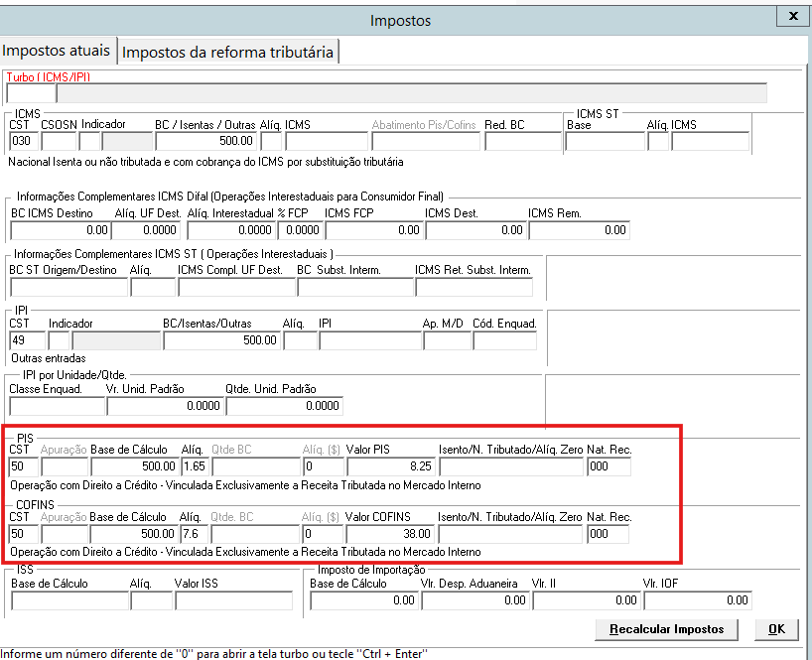This screenshot has width=812, height=660.
Task: Click the Valor PIS field
Action: click(x=391, y=466)
